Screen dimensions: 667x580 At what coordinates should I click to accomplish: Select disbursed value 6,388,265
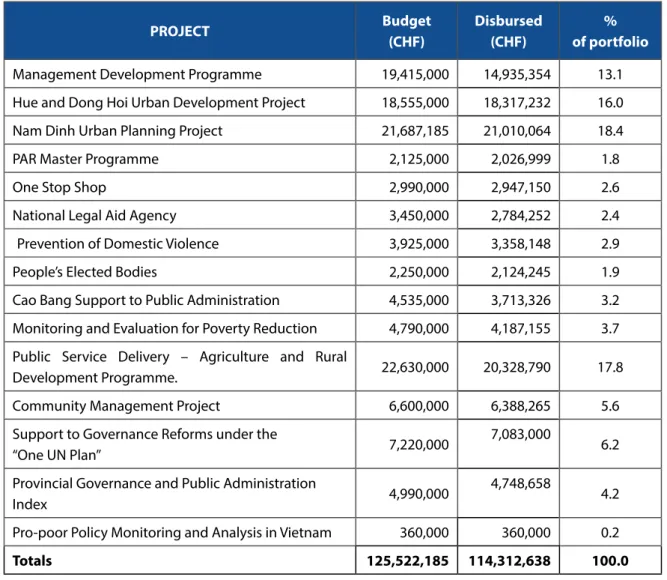click(521, 406)
